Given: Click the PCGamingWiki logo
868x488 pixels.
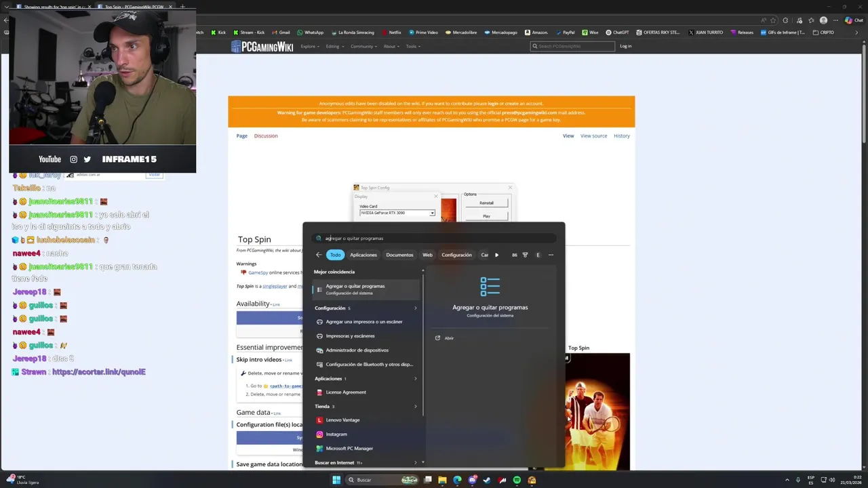Looking at the screenshot, I should click(262, 46).
